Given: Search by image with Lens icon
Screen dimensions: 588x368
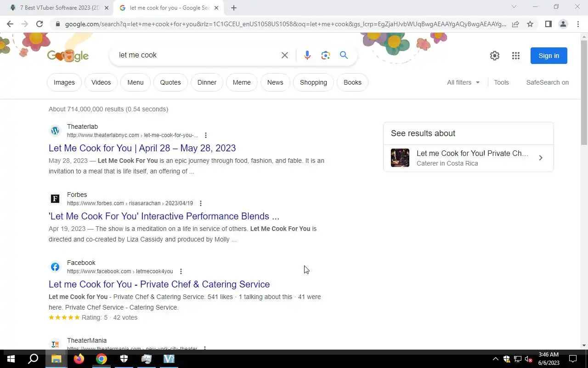Looking at the screenshot, I should [x=326, y=55].
